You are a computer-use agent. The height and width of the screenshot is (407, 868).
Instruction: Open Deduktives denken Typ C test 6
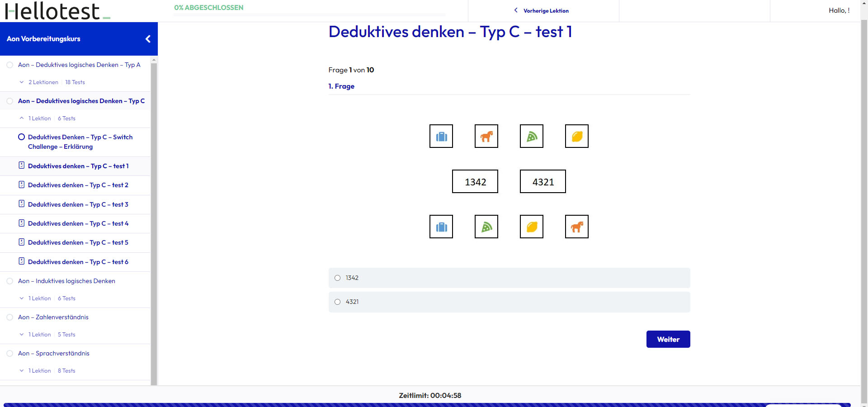point(78,262)
